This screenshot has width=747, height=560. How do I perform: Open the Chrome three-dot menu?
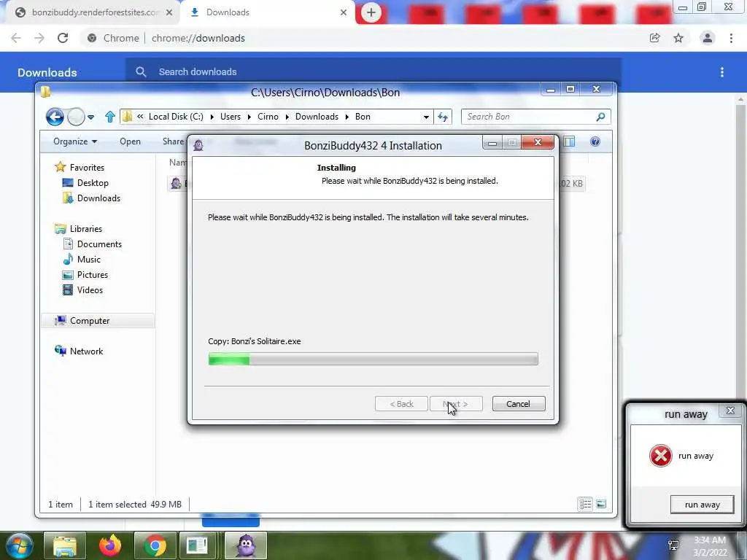[731, 38]
